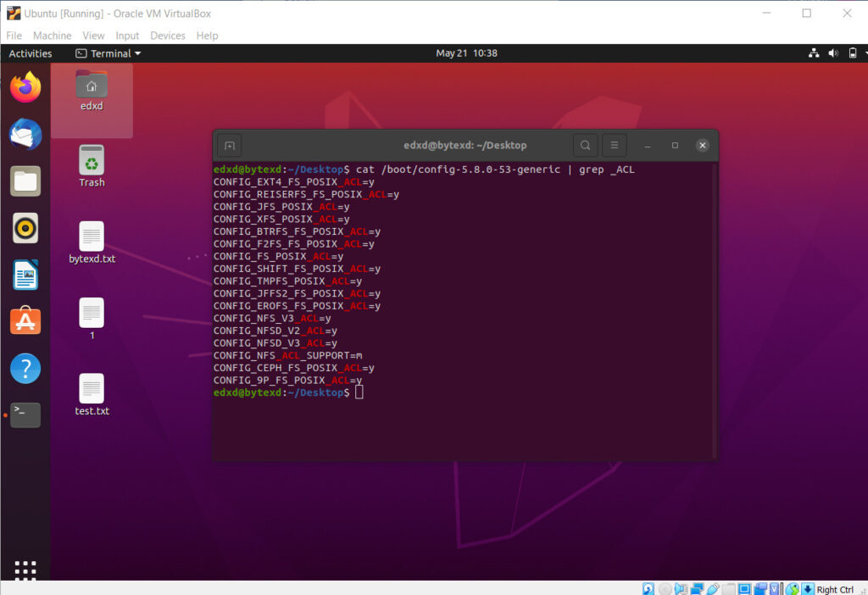Launch Rhythmbox from the dock
The image size is (868, 595).
pyautogui.click(x=25, y=227)
